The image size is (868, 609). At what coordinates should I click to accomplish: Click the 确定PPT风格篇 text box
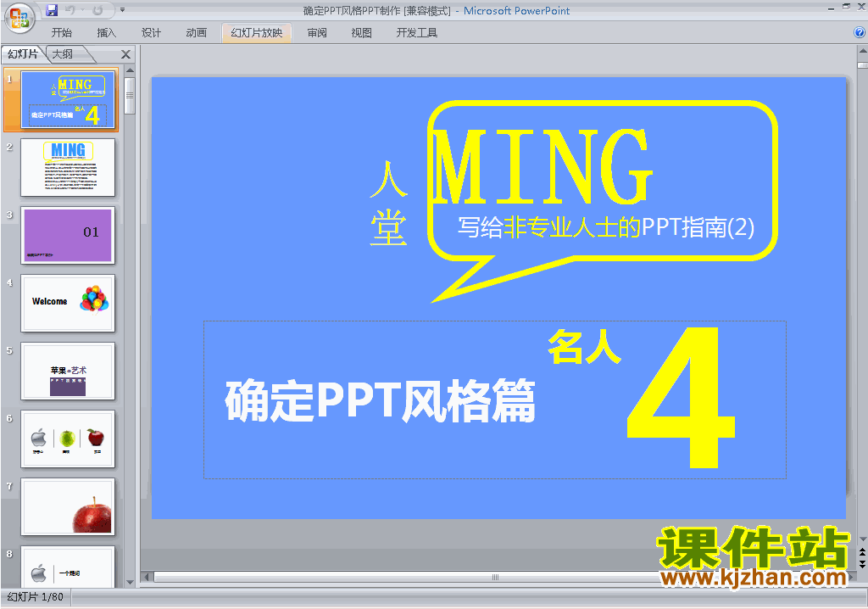point(380,400)
